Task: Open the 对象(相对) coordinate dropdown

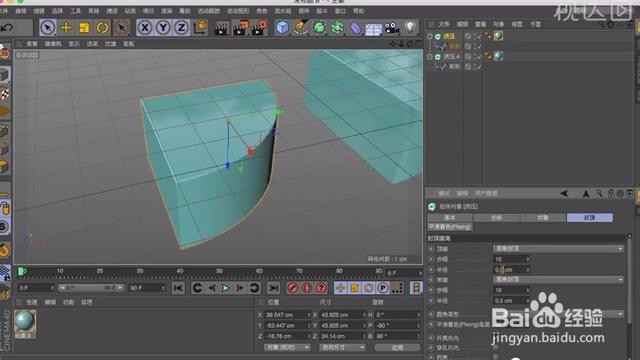Action: pyautogui.click(x=287, y=347)
